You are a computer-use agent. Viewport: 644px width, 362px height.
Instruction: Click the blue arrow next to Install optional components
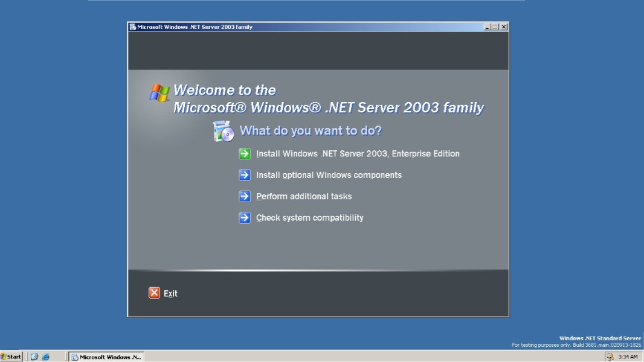(244, 175)
